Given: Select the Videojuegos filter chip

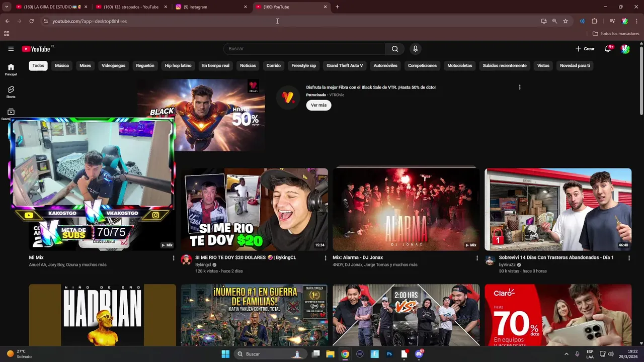Looking at the screenshot, I should 113,65.
